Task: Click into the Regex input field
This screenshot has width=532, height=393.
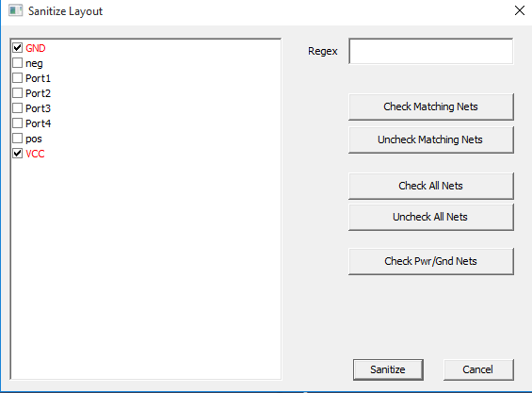Action: coord(431,51)
